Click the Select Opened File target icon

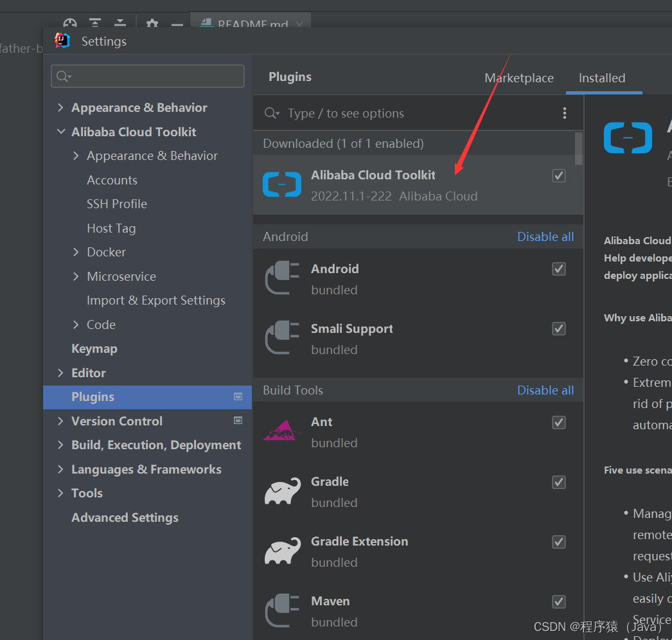(x=70, y=23)
